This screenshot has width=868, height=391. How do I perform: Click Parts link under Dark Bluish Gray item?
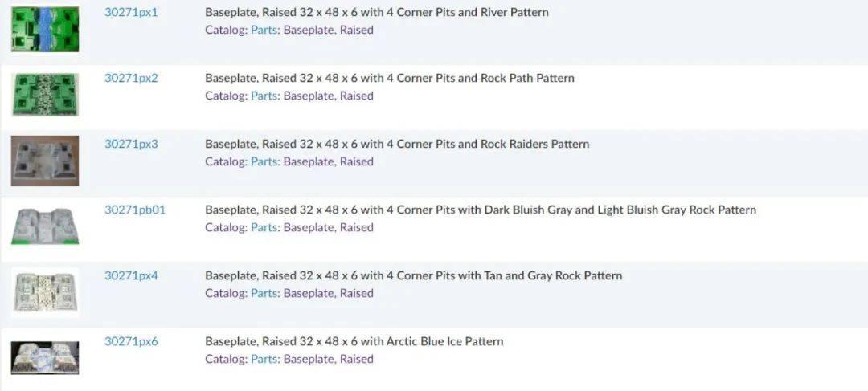[264, 227]
